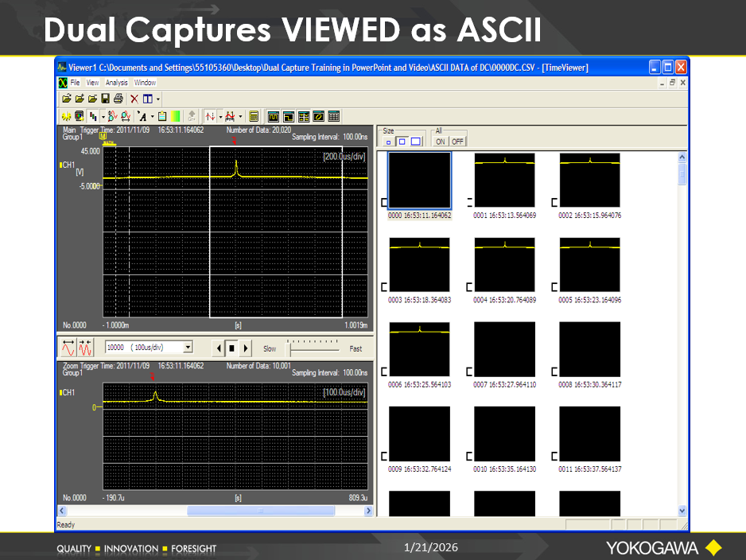The height and width of the screenshot is (560, 746).
Task: Tick the checkbox next to capture 0006
Action: pyautogui.click(x=385, y=371)
